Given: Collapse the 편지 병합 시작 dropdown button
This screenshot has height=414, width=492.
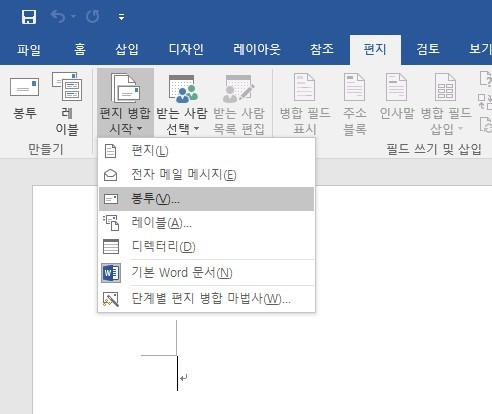Looking at the screenshot, I should click(x=125, y=103).
